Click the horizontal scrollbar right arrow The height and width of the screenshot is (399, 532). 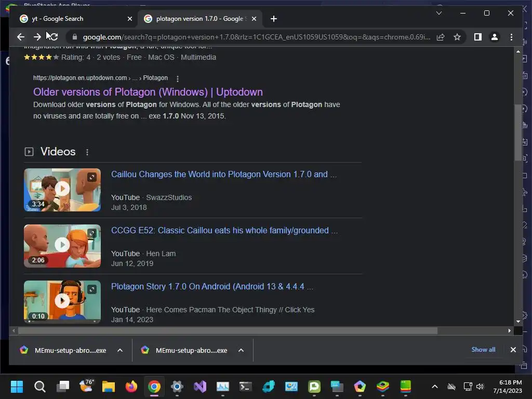[509, 330]
